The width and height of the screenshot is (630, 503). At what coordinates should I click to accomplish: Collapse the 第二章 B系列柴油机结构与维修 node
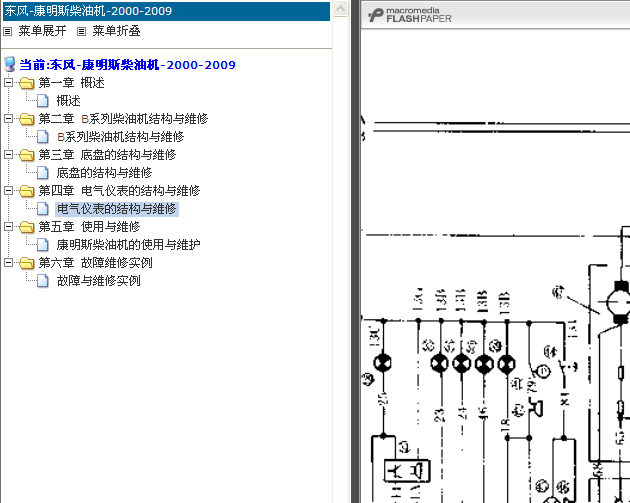8,119
